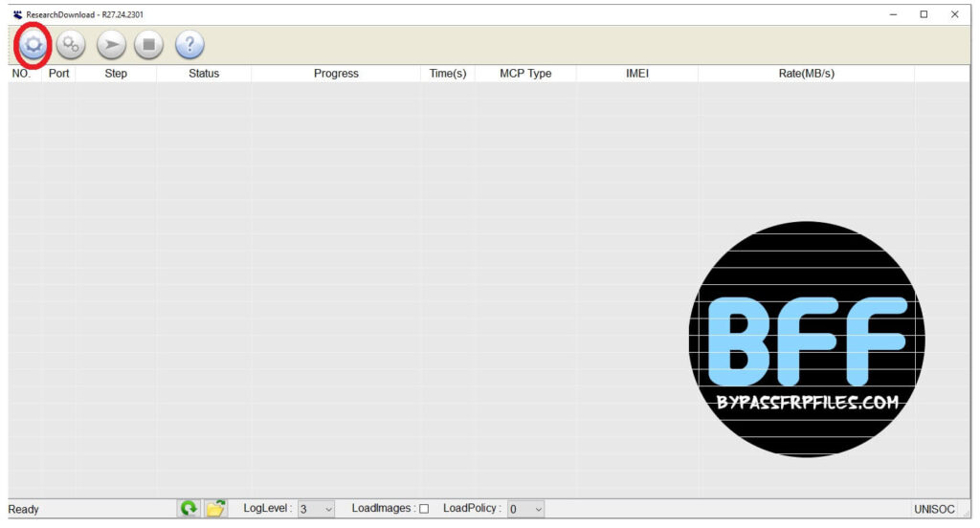The image size is (980, 528).
Task: Click the NO. column header
Action: [x=24, y=73]
